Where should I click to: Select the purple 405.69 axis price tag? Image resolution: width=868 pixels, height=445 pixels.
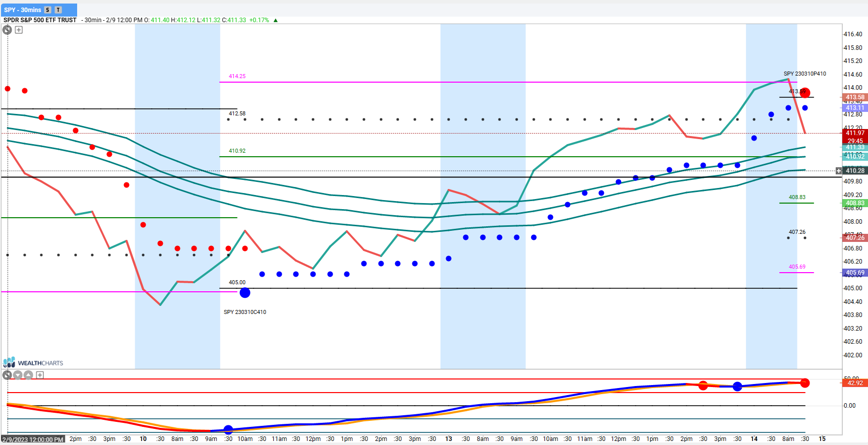[x=855, y=273]
